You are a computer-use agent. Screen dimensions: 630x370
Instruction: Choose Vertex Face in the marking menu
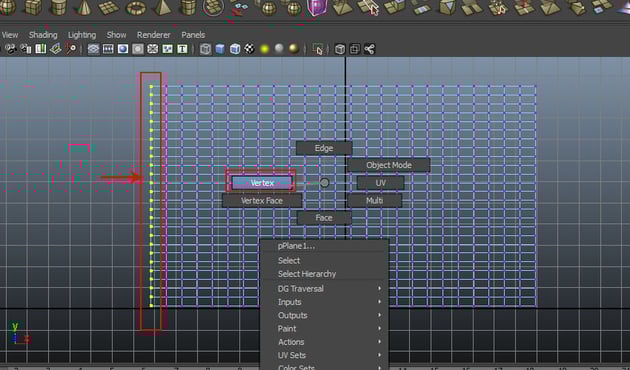[262, 200]
